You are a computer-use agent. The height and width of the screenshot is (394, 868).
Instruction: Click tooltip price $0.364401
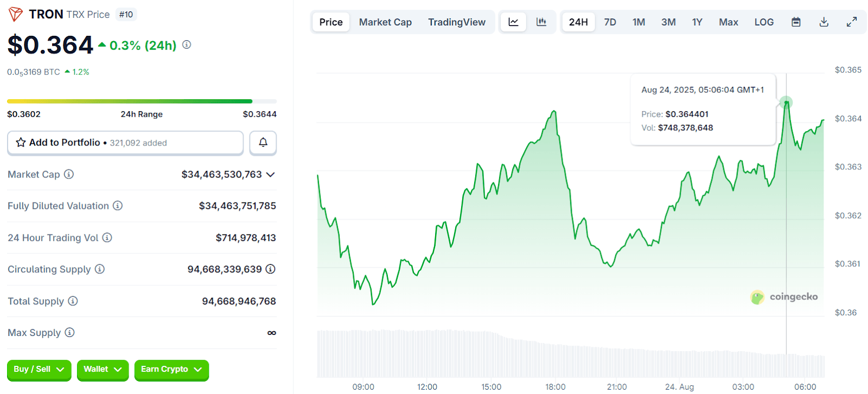point(687,114)
